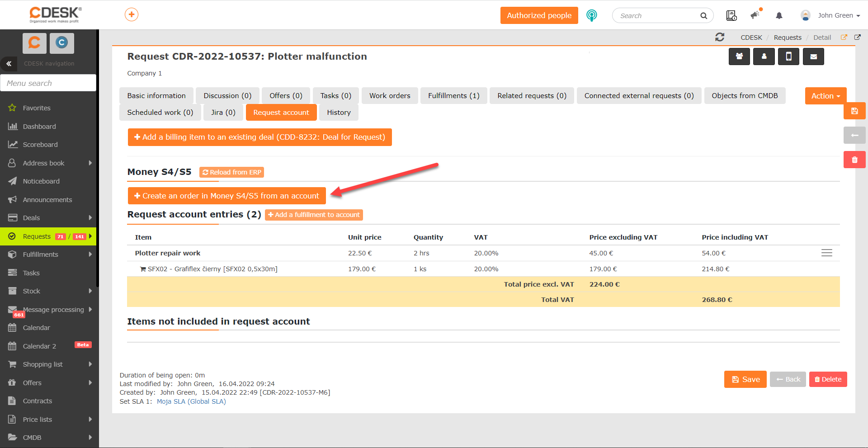This screenshot has width=868, height=448.
Task: Switch to Discussion (0) tab
Action: [227, 96]
